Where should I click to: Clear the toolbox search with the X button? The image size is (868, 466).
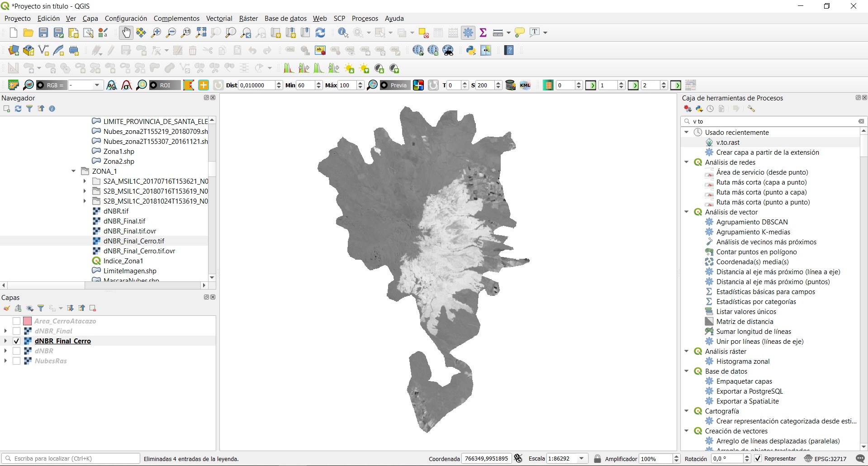click(861, 121)
